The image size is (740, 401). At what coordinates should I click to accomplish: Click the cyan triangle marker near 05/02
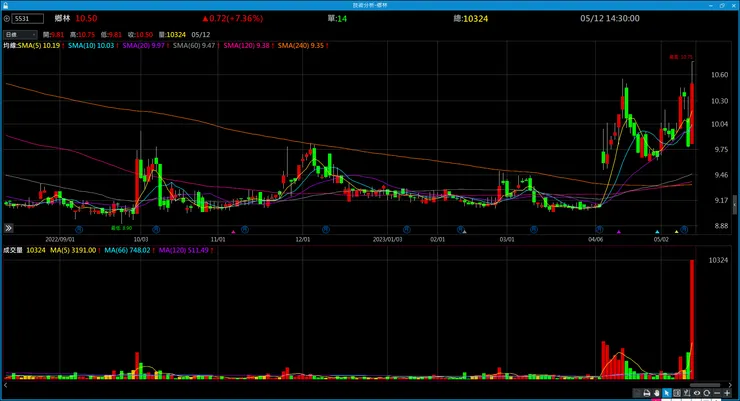657,232
